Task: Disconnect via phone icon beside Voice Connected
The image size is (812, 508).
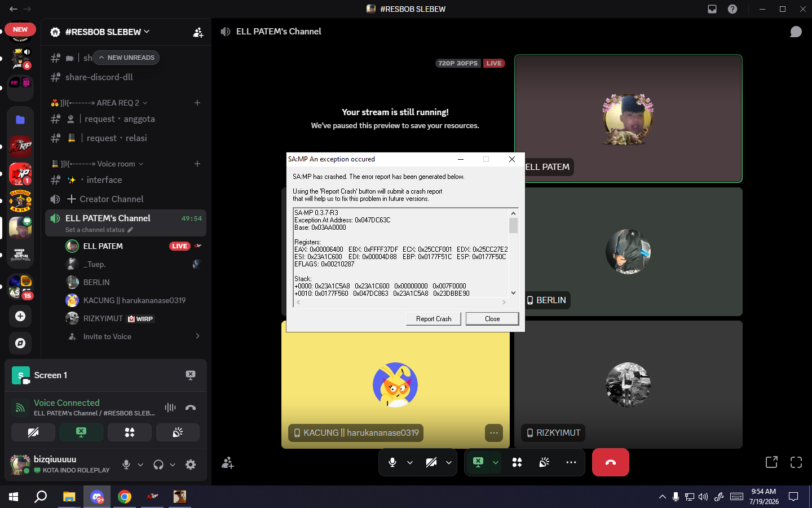Action: pos(191,408)
